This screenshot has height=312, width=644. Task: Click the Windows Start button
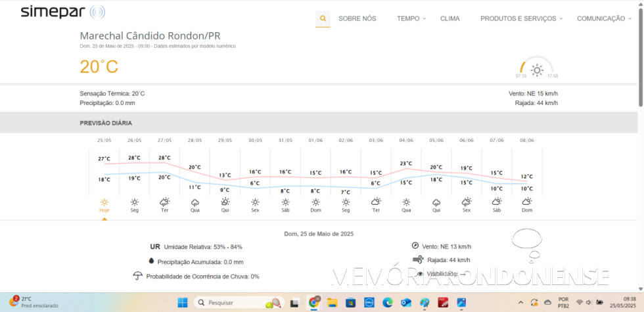pyautogui.click(x=182, y=302)
